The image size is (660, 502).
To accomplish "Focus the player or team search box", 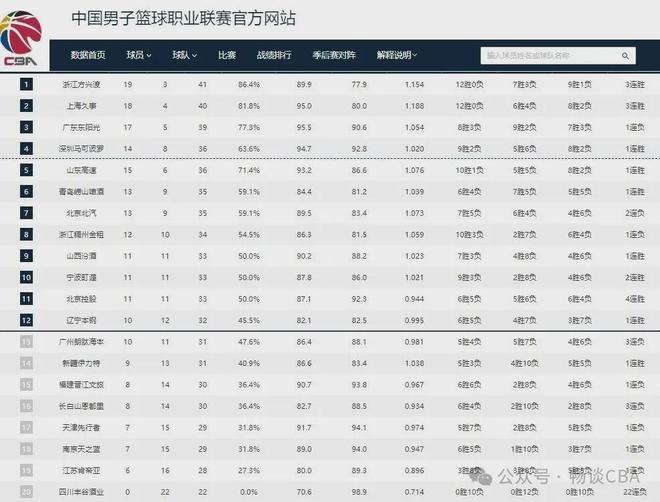I will [562, 55].
